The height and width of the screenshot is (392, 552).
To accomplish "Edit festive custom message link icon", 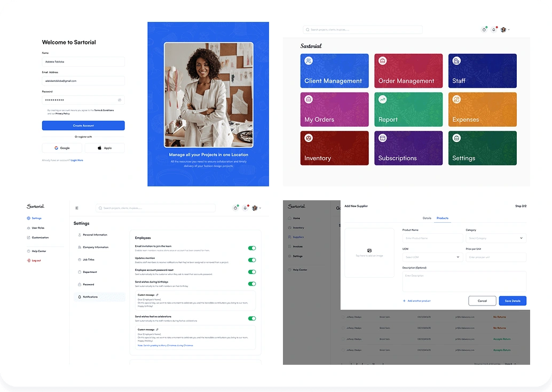I will [x=157, y=330].
